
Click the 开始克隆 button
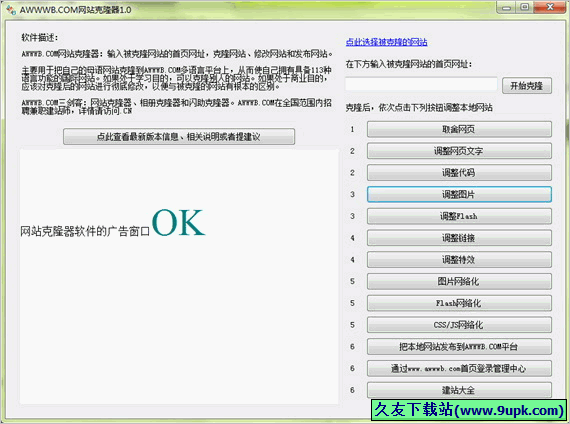(527, 86)
